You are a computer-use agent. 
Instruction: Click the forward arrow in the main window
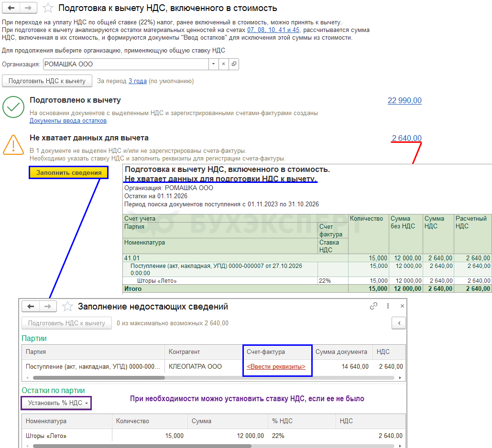point(28,8)
